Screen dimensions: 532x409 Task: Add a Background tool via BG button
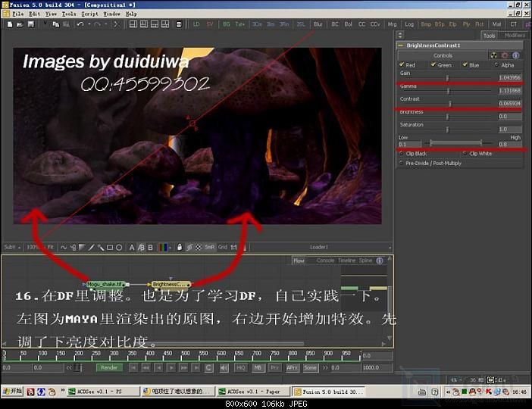tap(227, 24)
